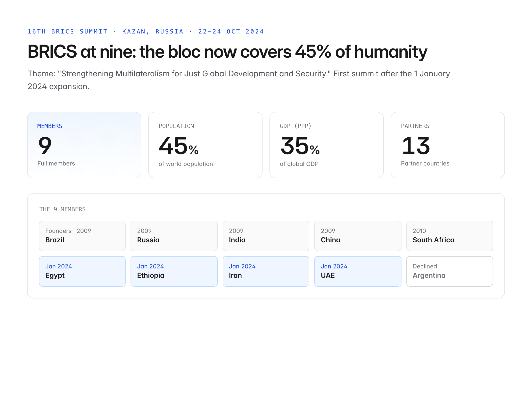The width and height of the screenshot is (532, 394).
Task: Open the India member tile
Action: 266,236
